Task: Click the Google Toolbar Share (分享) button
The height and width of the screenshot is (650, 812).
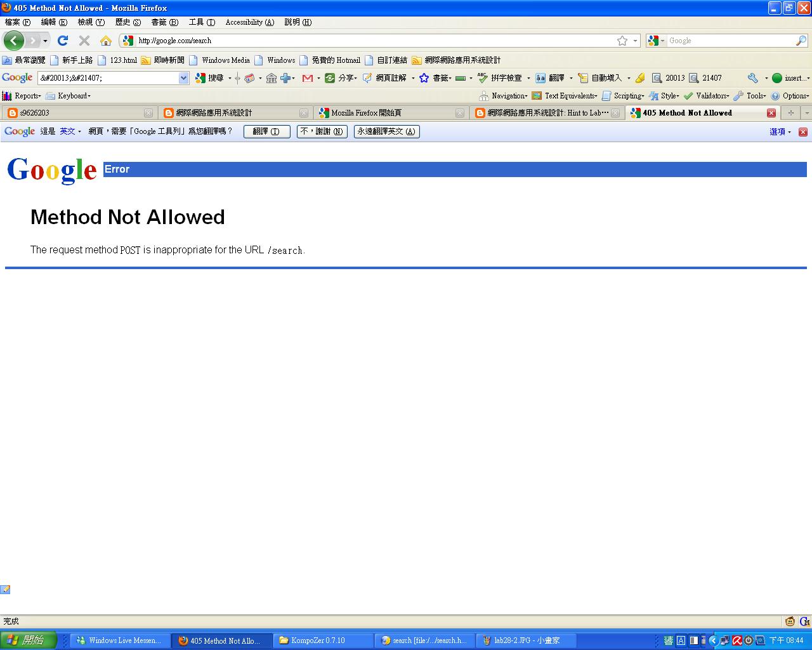Action: tap(340, 78)
